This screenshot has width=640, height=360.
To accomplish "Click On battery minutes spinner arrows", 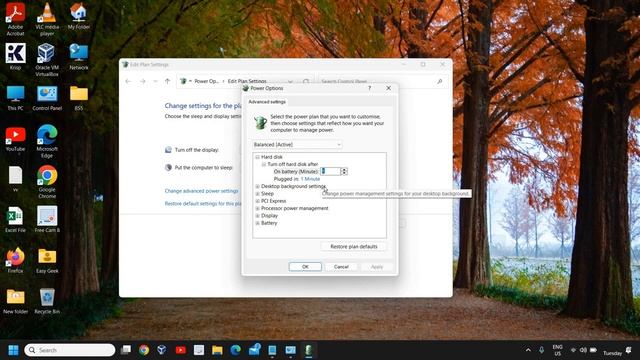I will pyautogui.click(x=344, y=171).
